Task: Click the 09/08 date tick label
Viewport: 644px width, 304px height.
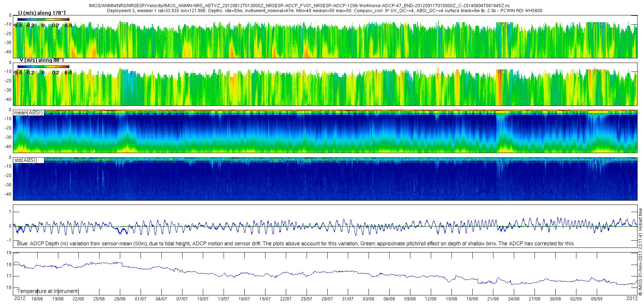Action: pyautogui.click(x=410, y=299)
